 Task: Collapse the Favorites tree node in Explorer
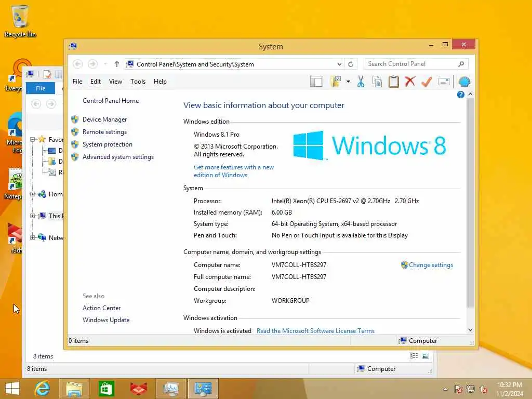pos(33,139)
